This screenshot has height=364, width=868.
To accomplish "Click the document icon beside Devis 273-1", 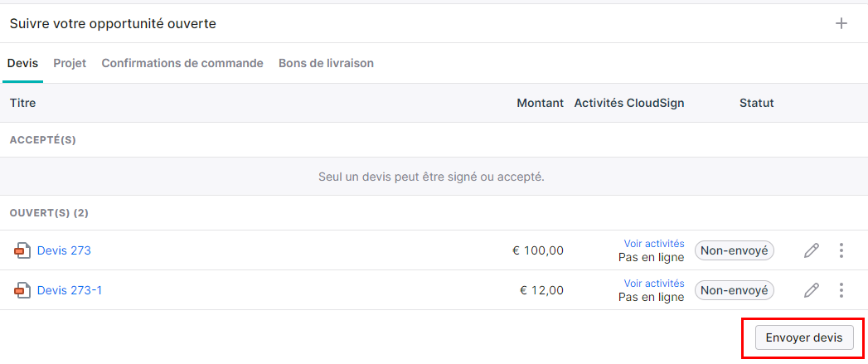I will pos(22,290).
